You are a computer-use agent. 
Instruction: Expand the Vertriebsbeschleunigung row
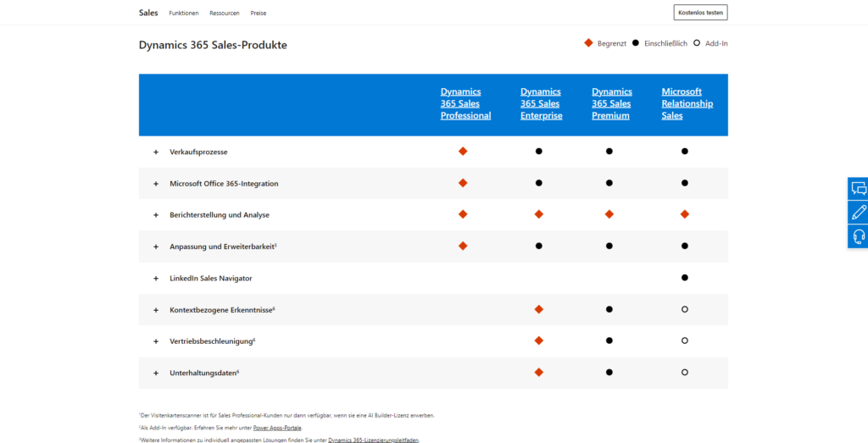click(x=156, y=341)
